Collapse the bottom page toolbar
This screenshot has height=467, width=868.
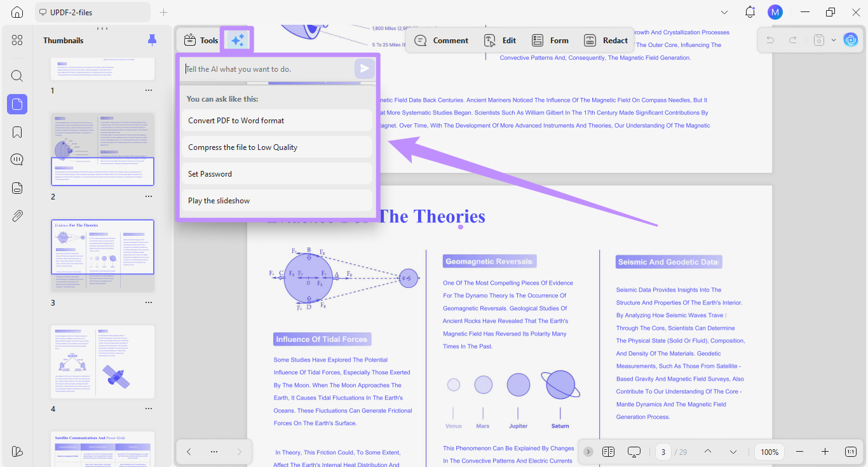[588, 452]
